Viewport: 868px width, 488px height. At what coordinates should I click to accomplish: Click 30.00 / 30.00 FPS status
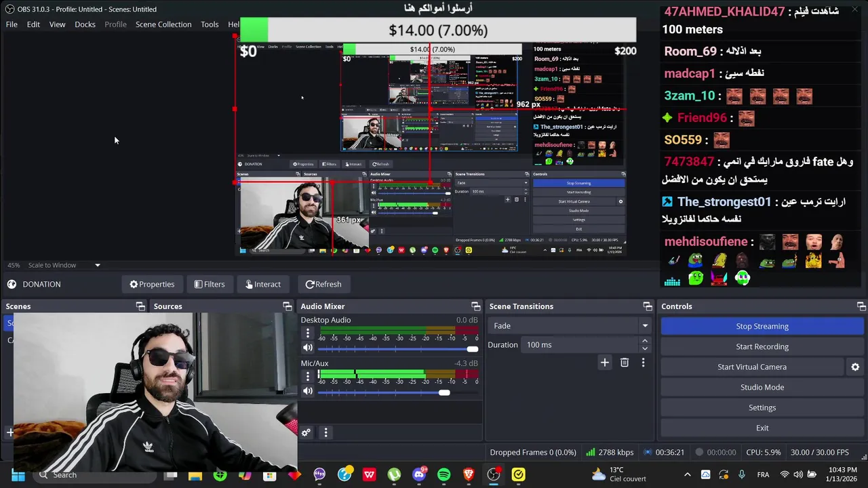819,452
